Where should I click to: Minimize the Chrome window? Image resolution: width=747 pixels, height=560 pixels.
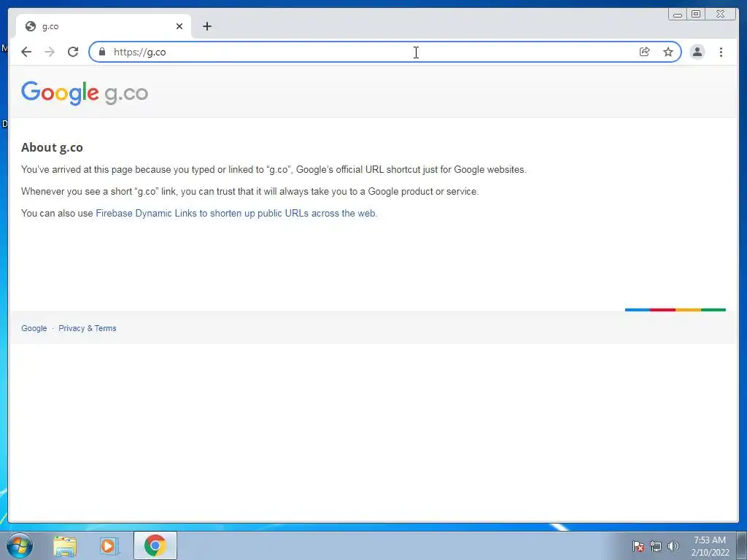click(x=678, y=15)
